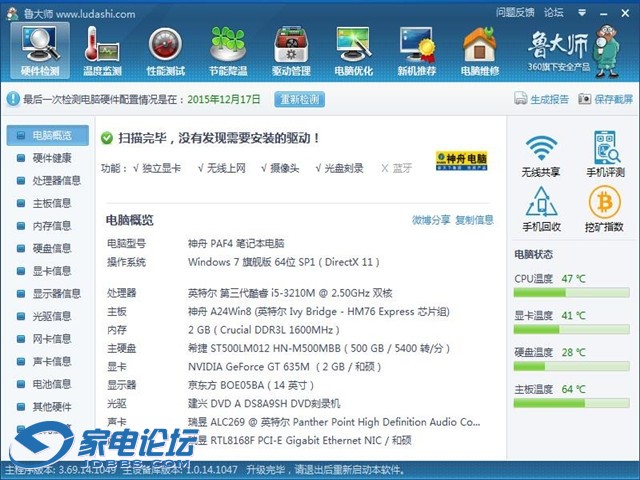Click the 主板温度 temperature bar
This screenshot has height=480, width=640.
pyautogui.click(x=571, y=403)
